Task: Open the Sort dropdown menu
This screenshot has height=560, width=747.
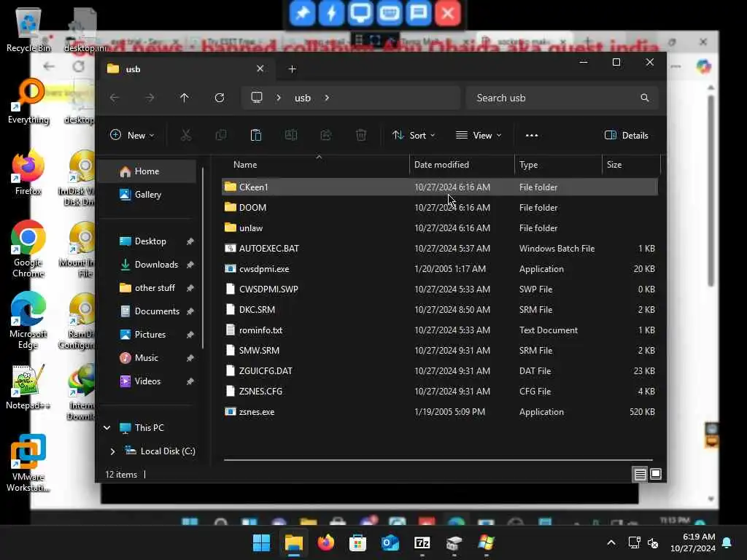Action: point(414,135)
